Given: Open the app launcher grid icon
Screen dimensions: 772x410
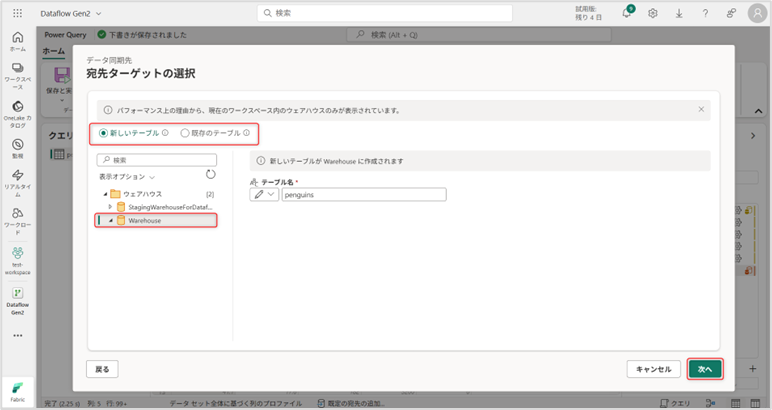Looking at the screenshot, I should 17,13.
